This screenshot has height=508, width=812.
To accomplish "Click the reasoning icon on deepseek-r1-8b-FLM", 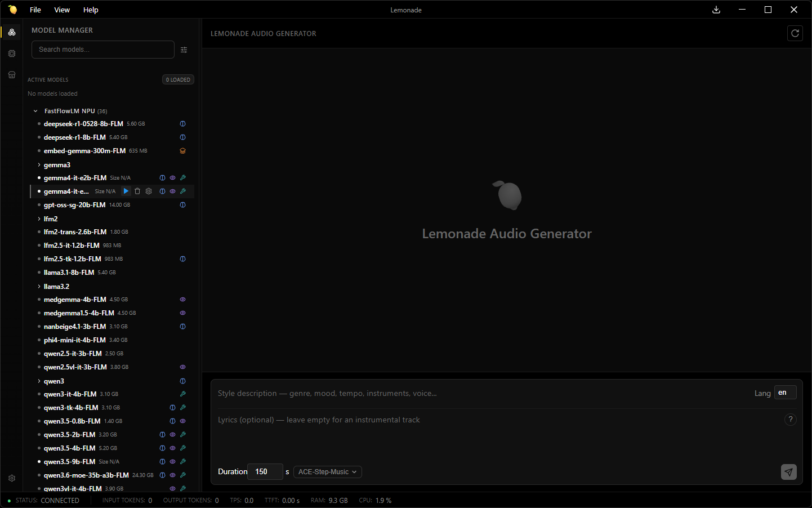I will 182,137.
